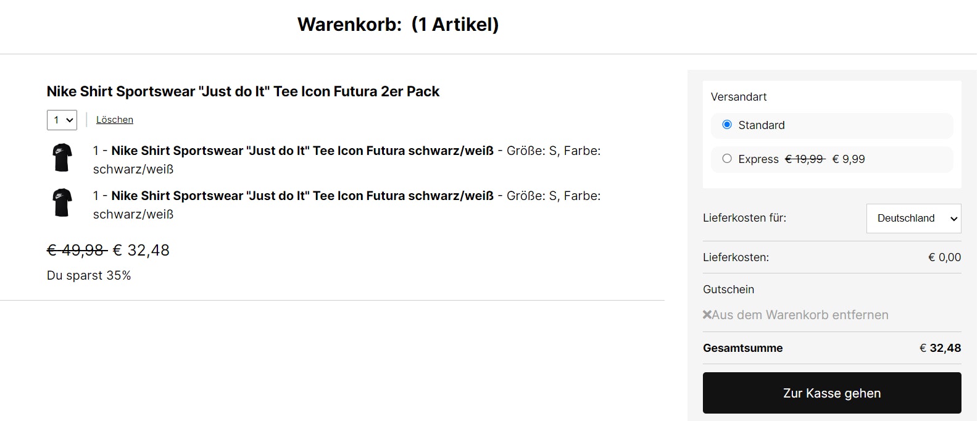Click the Express discounted price € 9,99
The image size is (980, 421).
849,159
